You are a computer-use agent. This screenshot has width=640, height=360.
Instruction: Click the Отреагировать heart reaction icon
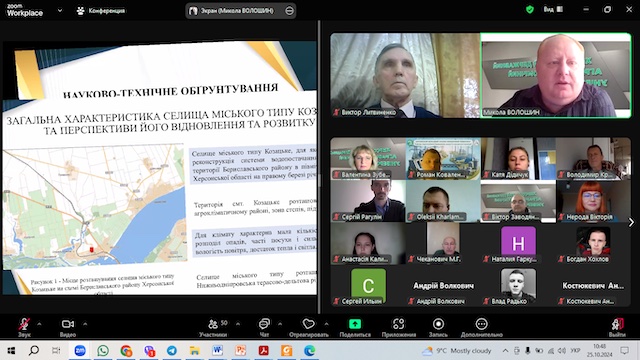309,324
